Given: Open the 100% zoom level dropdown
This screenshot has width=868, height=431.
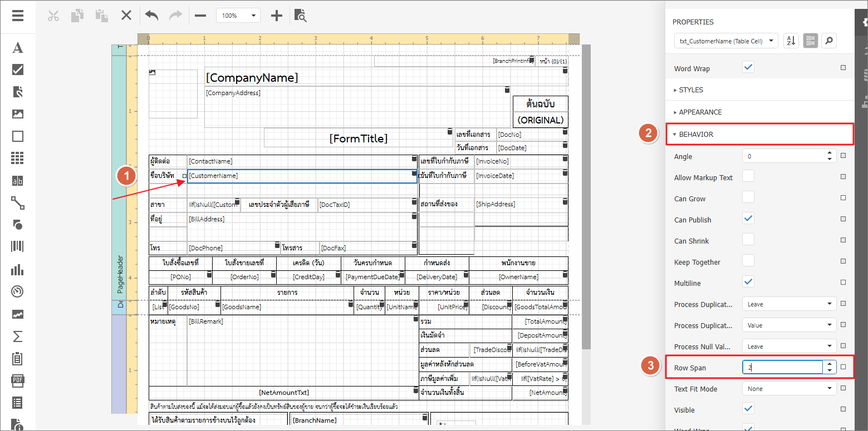Looking at the screenshot, I should click(238, 16).
